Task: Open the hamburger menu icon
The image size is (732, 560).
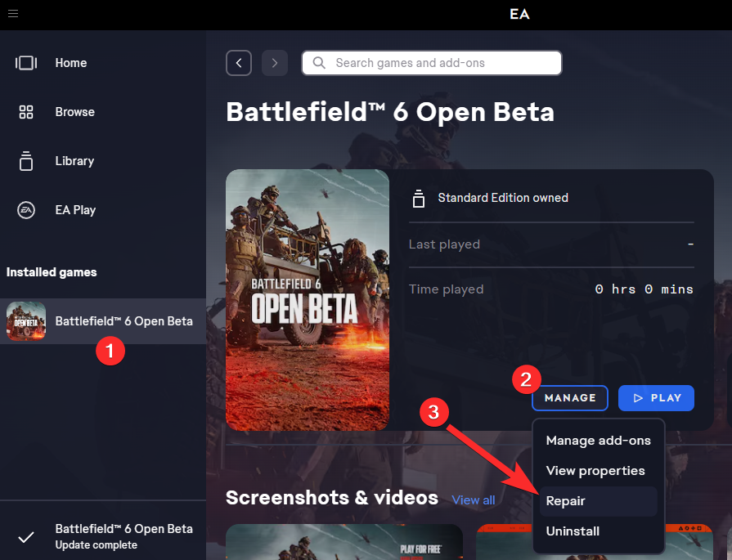Action: [x=13, y=14]
